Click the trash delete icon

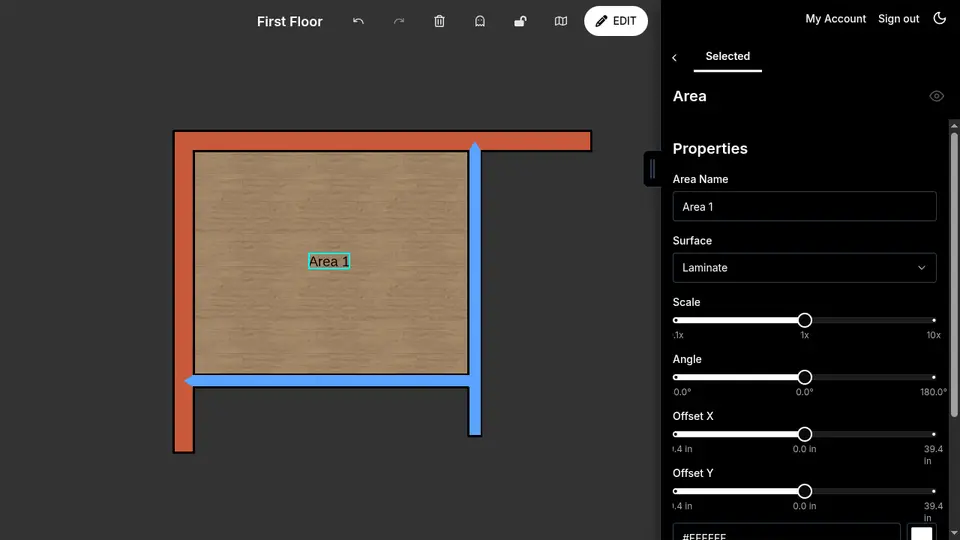coord(439,21)
